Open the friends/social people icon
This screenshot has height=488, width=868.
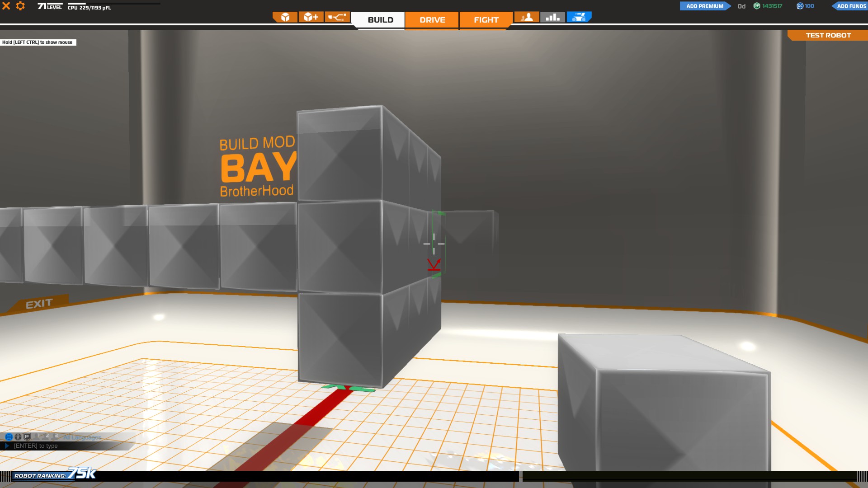(x=527, y=17)
